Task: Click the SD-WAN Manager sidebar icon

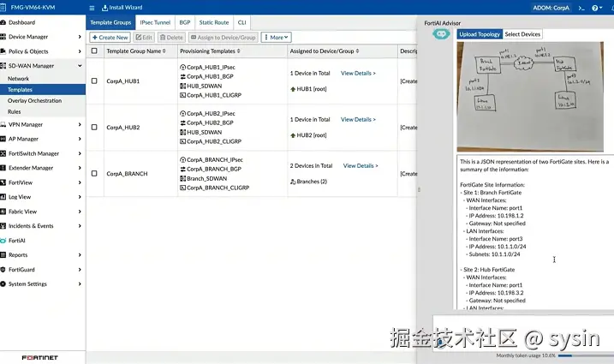Action: tap(3, 66)
